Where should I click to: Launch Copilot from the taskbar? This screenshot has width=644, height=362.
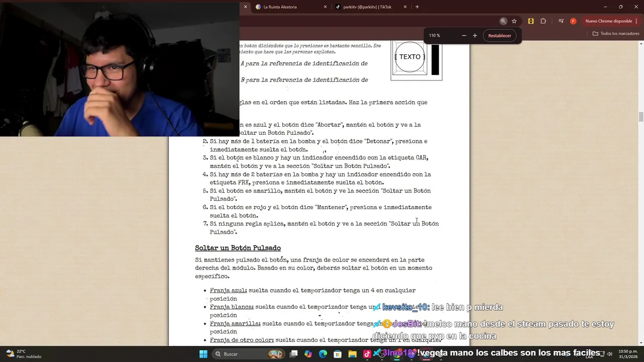[x=308, y=354]
